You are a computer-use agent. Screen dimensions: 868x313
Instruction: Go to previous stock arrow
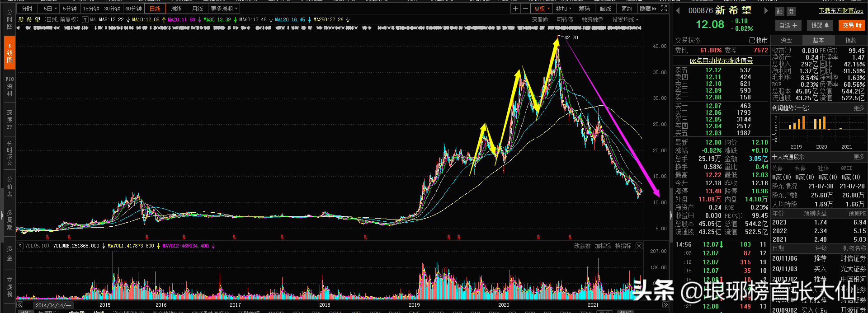pyautogui.click(x=678, y=11)
